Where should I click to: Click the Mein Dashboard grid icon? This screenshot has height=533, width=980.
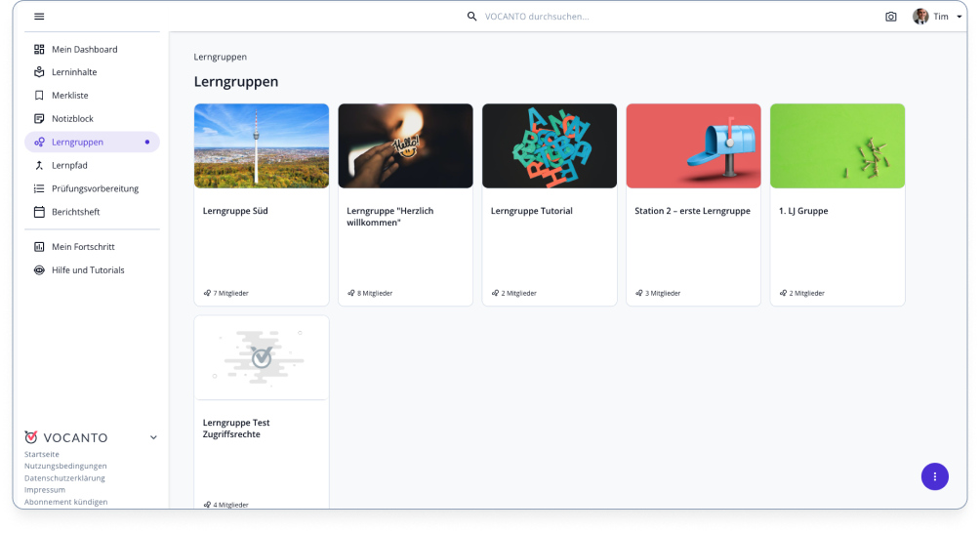click(x=39, y=49)
